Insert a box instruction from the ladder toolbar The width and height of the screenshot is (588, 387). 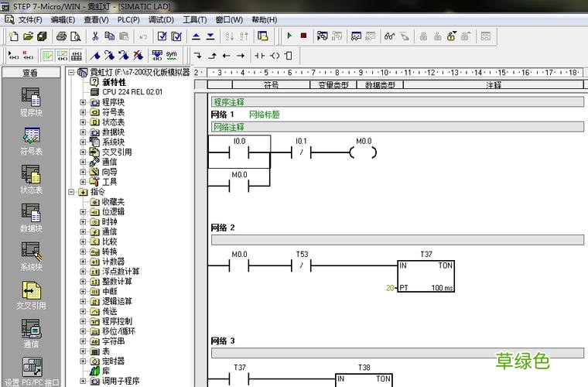289,56
